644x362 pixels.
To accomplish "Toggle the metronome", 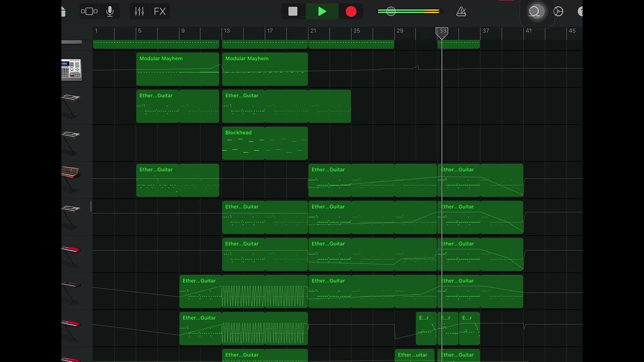I will click(x=461, y=11).
